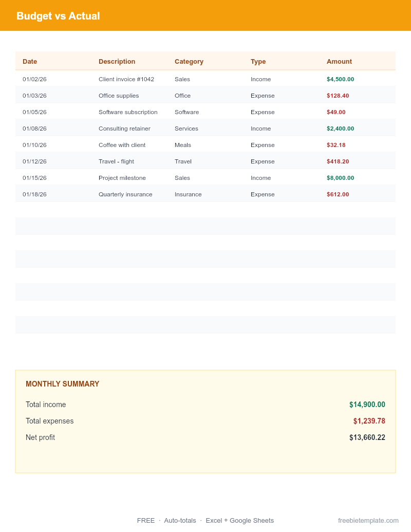
Task: Select the Date column header
Action: tap(30, 61)
